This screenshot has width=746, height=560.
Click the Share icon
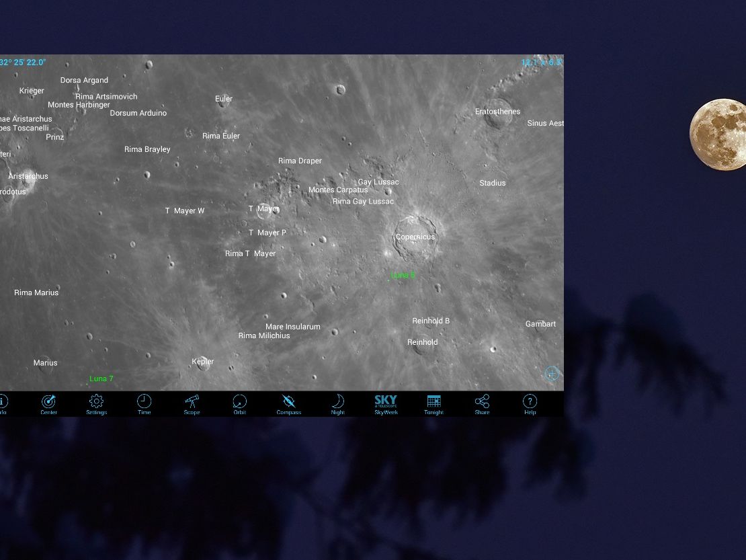[482, 405]
